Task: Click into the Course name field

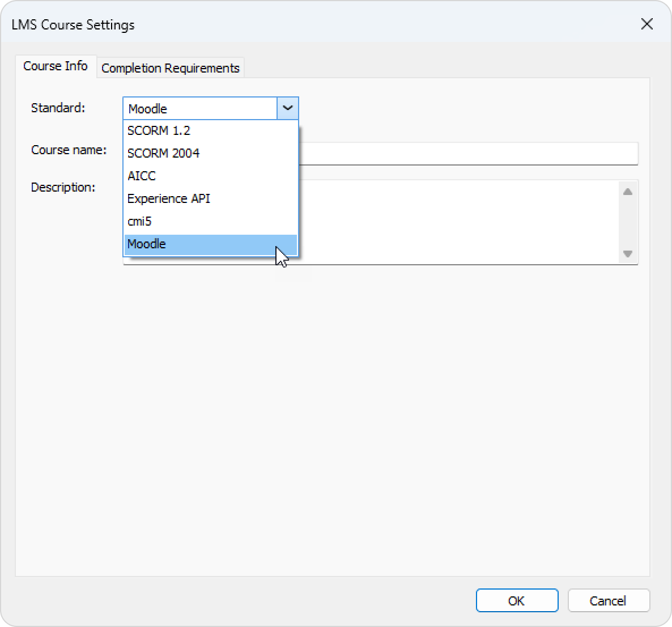Action: [x=467, y=153]
